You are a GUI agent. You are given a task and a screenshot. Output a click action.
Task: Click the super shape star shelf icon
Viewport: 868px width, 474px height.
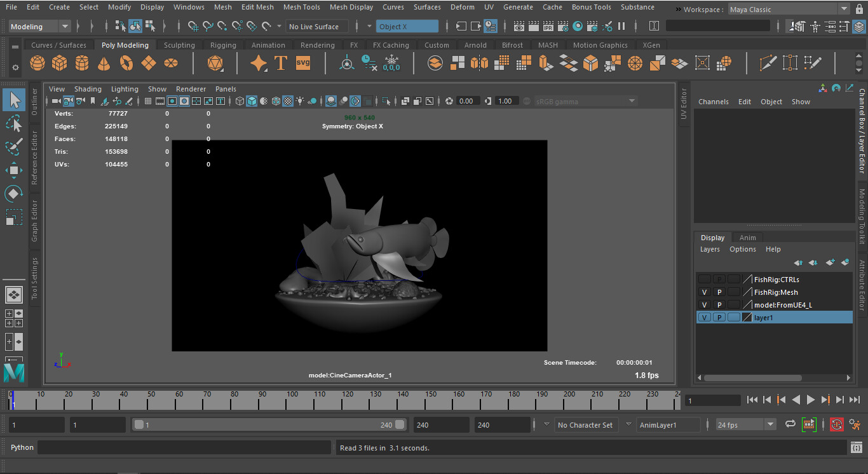(x=259, y=63)
